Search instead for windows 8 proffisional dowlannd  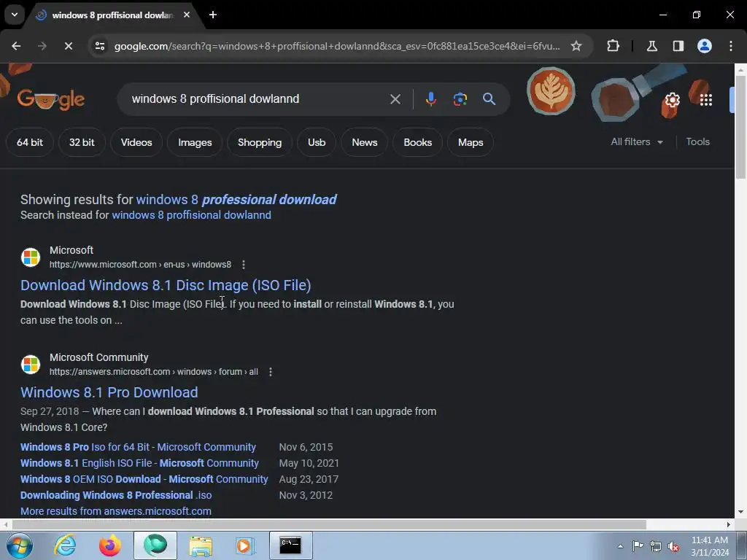(x=192, y=215)
